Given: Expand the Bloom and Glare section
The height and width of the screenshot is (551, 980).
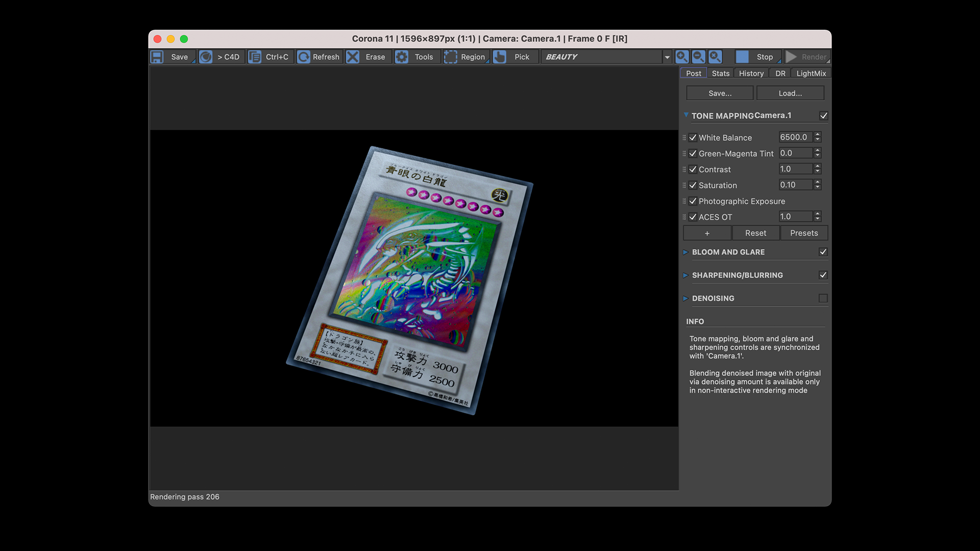Looking at the screenshot, I should (x=685, y=252).
